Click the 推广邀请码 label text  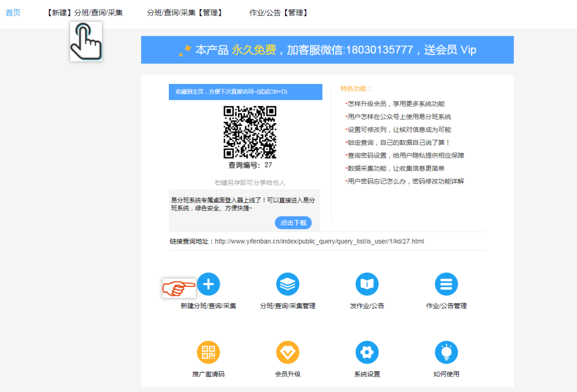tap(208, 374)
